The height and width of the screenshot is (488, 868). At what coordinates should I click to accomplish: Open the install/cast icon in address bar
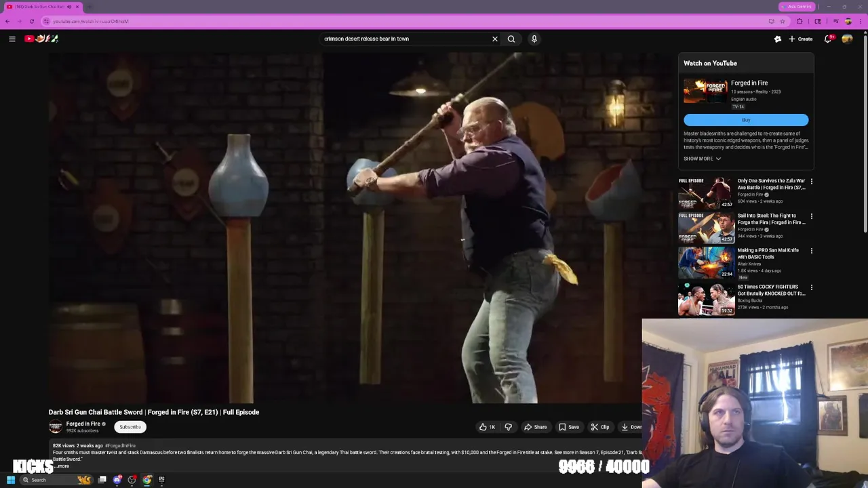point(772,21)
